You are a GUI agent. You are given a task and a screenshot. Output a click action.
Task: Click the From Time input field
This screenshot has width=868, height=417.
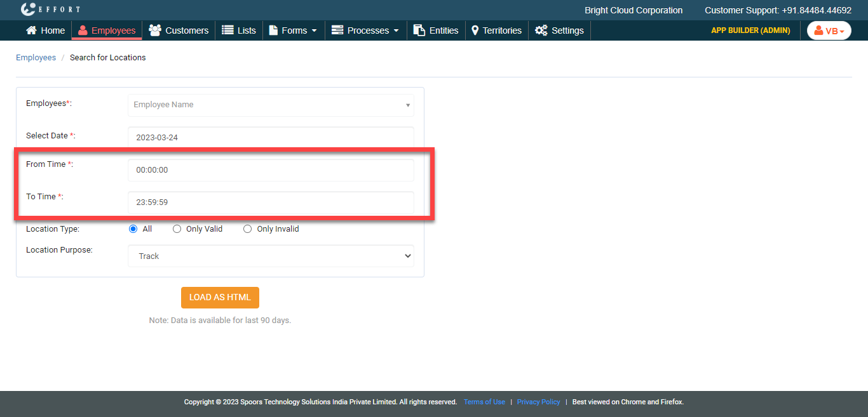pos(271,170)
